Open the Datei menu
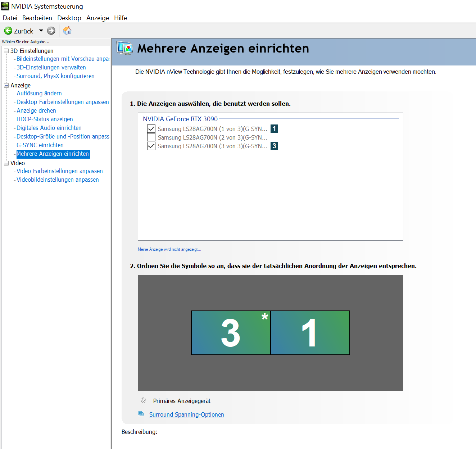The width and height of the screenshot is (476, 449). tap(10, 18)
